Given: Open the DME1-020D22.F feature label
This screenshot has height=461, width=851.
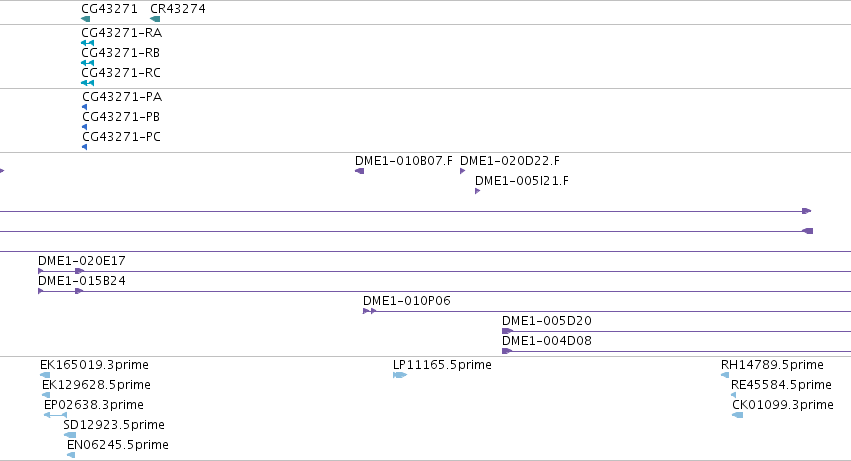Looking at the screenshot, I should click(x=510, y=161).
